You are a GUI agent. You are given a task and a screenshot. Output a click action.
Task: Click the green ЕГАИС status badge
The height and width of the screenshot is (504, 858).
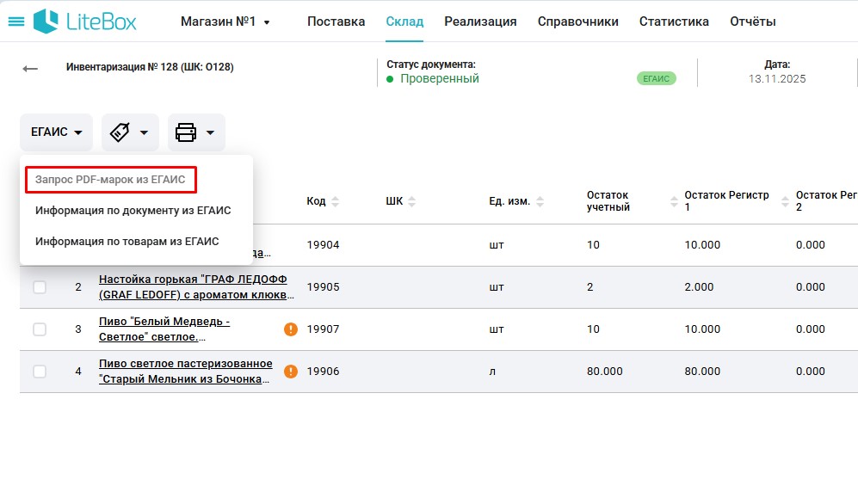point(656,78)
